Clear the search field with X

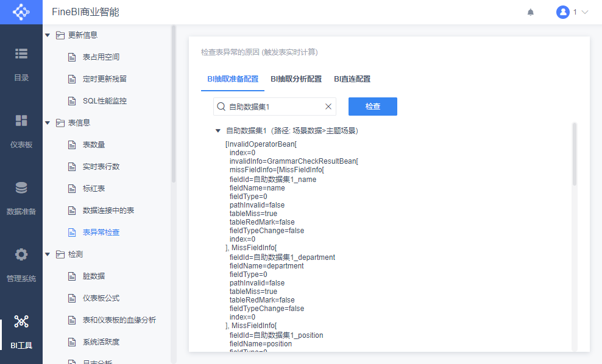328,107
